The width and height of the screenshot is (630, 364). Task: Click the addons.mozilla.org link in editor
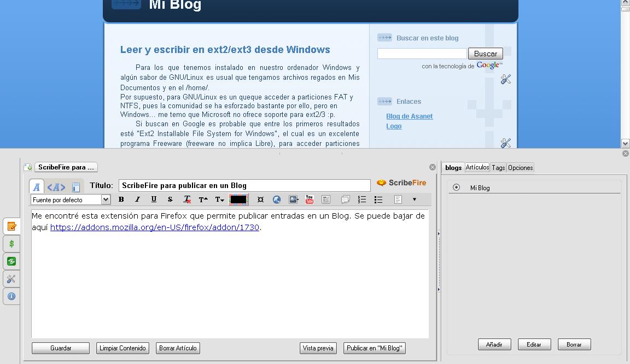point(155,227)
